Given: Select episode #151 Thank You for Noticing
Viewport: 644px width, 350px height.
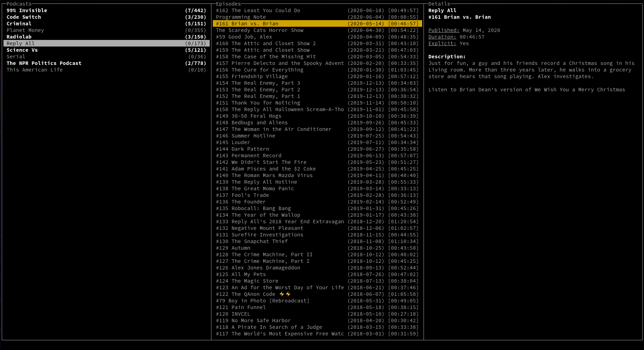Looking at the screenshot, I should (317, 103).
